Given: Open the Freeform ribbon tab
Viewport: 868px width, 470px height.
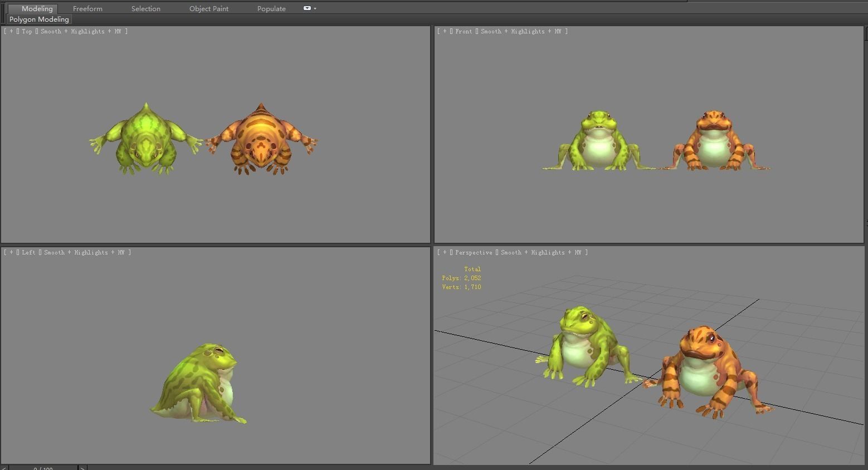Looking at the screenshot, I should (x=87, y=8).
